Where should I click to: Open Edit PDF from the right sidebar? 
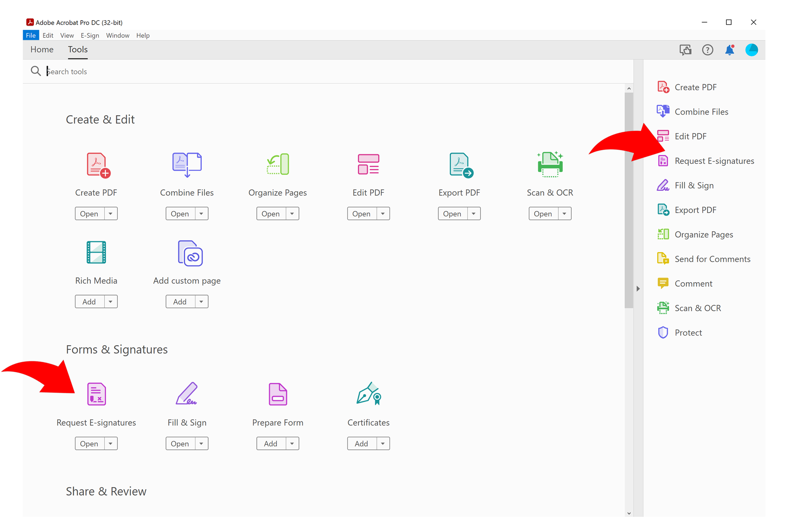pyautogui.click(x=682, y=136)
